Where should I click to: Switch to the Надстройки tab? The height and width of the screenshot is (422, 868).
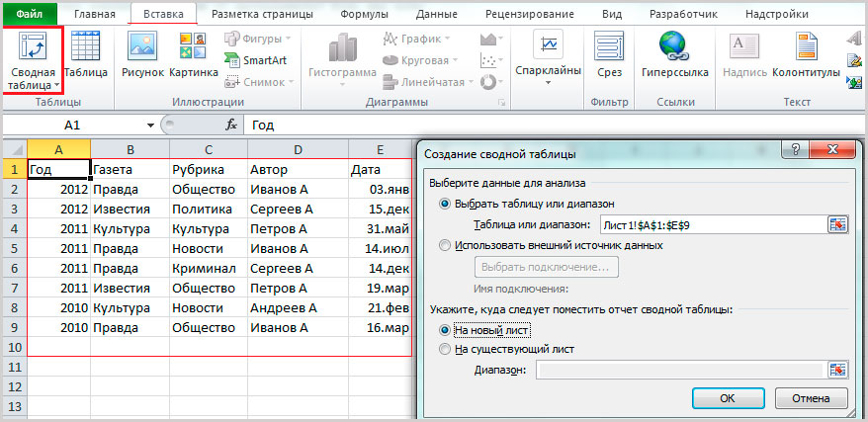(x=776, y=14)
